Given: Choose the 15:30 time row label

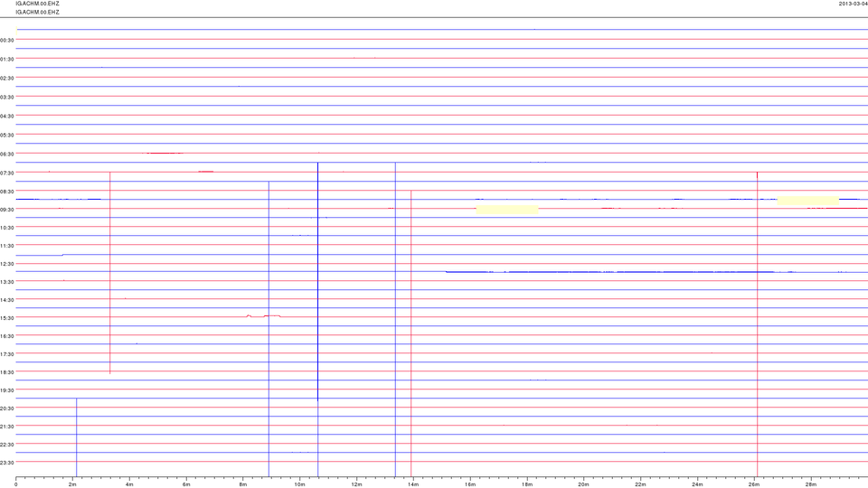Looking at the screenshot, I should (x=6, y=318).
